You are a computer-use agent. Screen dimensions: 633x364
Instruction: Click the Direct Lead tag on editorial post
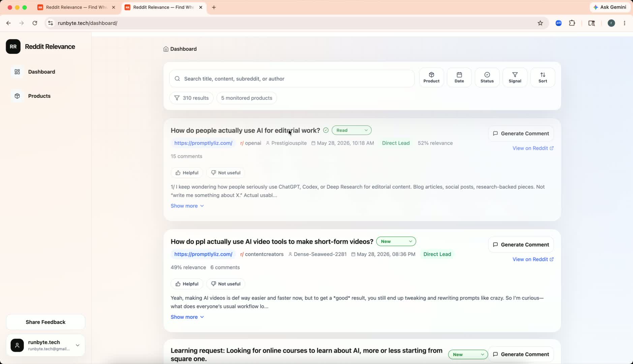click(x=396, y=143)
